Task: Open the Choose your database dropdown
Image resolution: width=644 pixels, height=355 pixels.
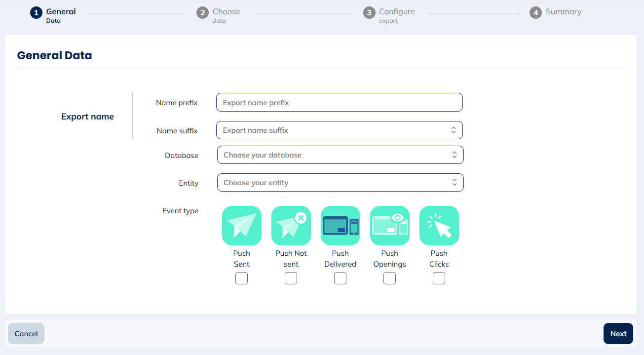Action: tap(340, 155)
